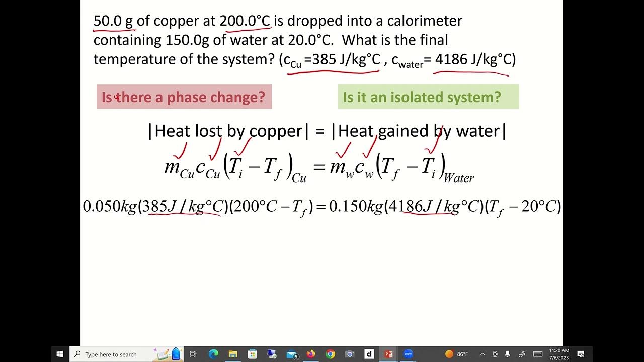Click the '200.0°C' temperature in the problem

[245, 21]
